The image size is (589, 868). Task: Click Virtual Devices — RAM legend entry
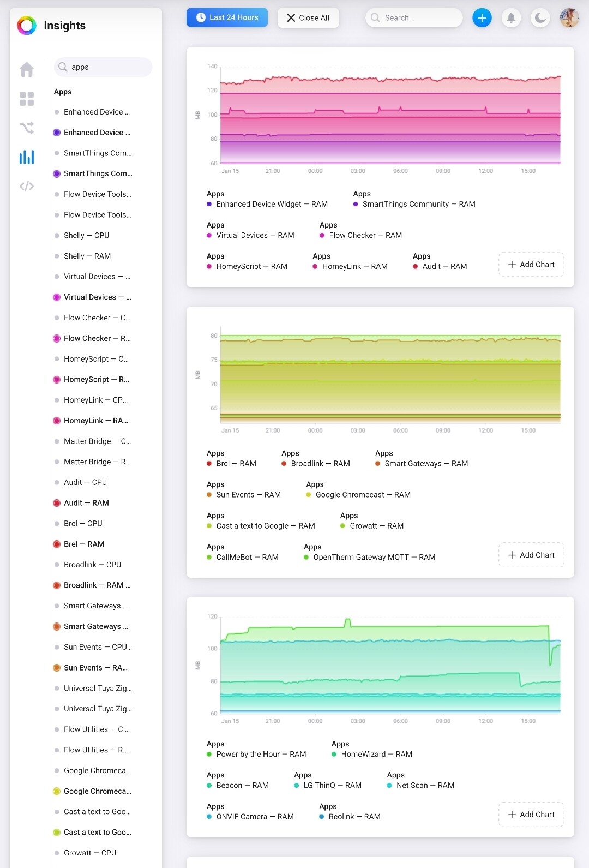click(x=250, y=235)
